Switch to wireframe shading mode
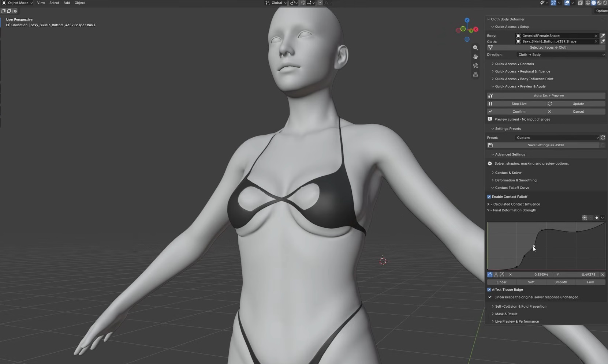 (x=588, y=3)
